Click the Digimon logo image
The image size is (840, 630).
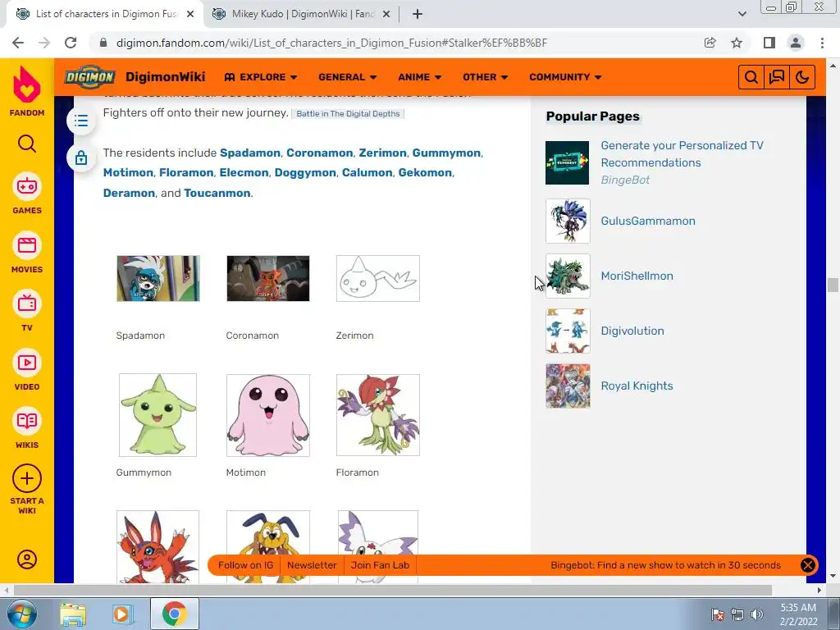tap(90, 77)
